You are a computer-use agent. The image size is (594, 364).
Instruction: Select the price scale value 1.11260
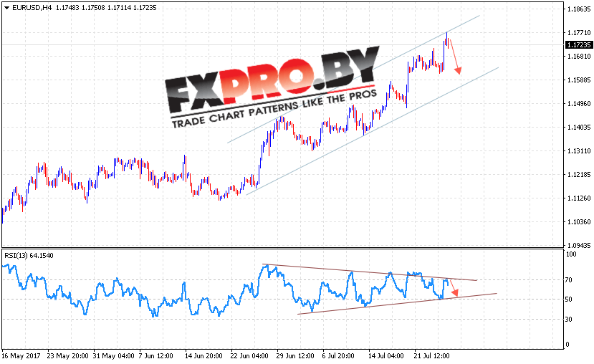point(579,198)
